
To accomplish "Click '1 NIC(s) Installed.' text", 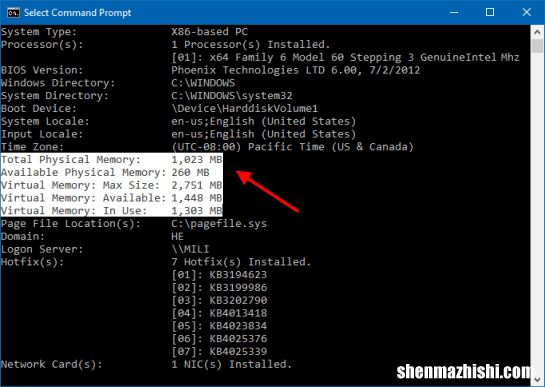I will click(x=232, y=364).
